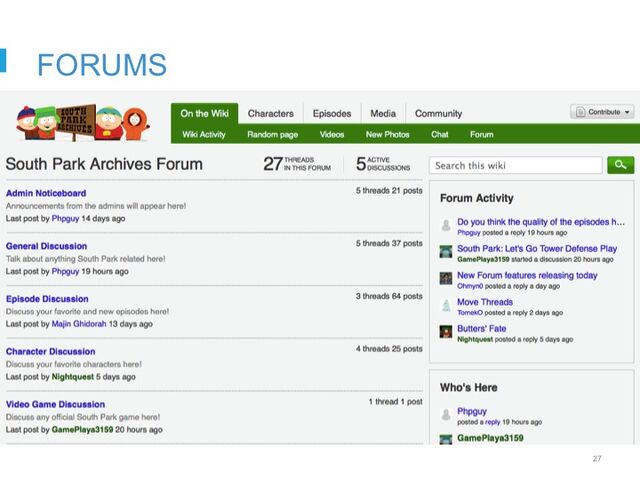This screenshot has height=480, width=640.
Task: Open Move Threads discussion
Action: (x=485, y=302)
